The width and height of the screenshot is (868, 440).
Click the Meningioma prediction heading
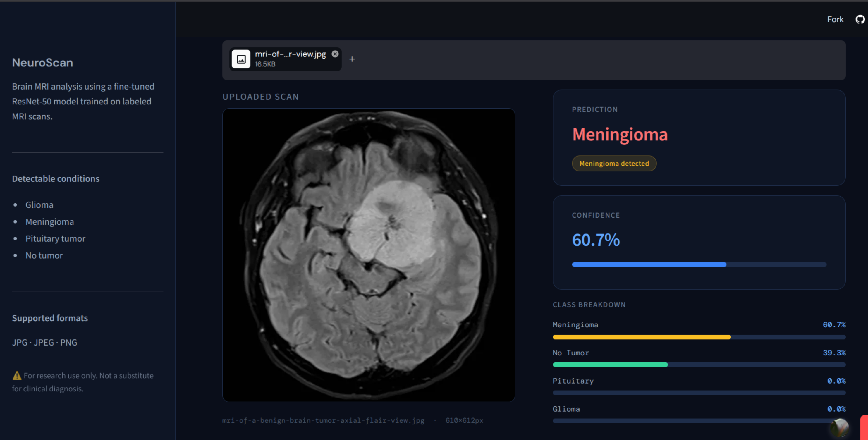[620, 134]
